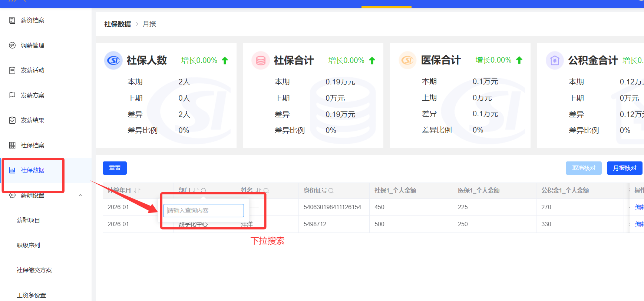This screenshot has width=644, height=301.
Task: Click 增长0.00% on the 医保合计 card
Action: pos(493,60)
